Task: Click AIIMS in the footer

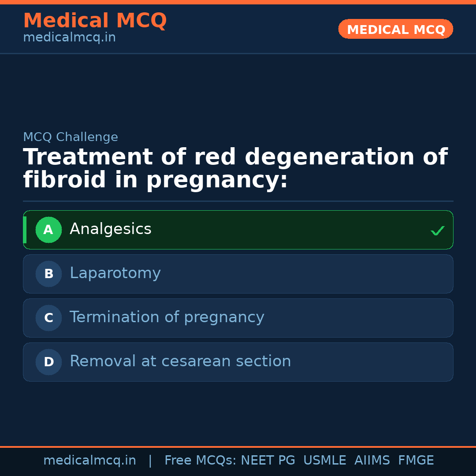Action: coord(372,461)
